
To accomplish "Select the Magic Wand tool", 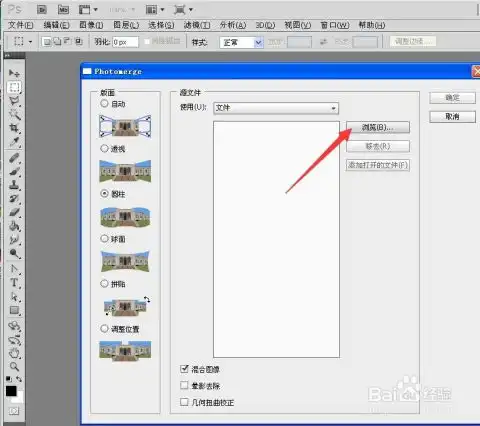I will pyautogui.click(x=14, y=115).
